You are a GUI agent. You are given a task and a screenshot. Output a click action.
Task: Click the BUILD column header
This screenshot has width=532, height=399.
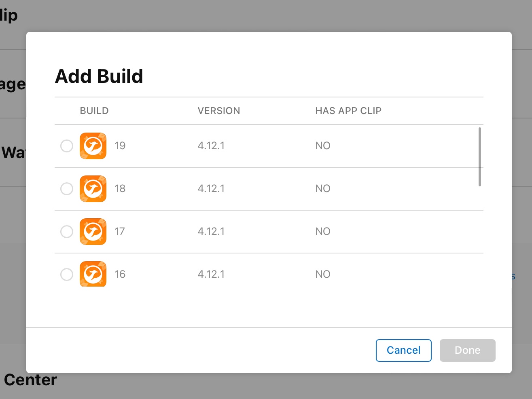pyautogui.click(x=94, y=111)
